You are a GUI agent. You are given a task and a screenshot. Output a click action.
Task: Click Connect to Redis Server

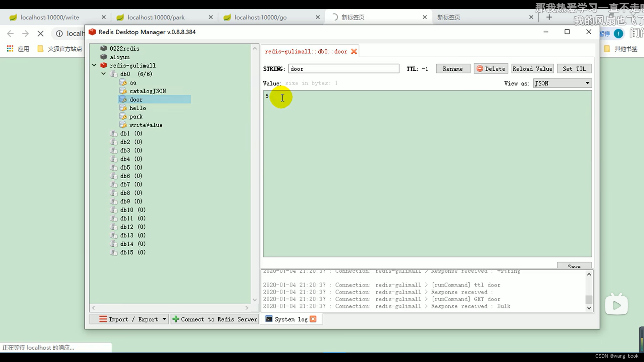click(x=215, y=319)
